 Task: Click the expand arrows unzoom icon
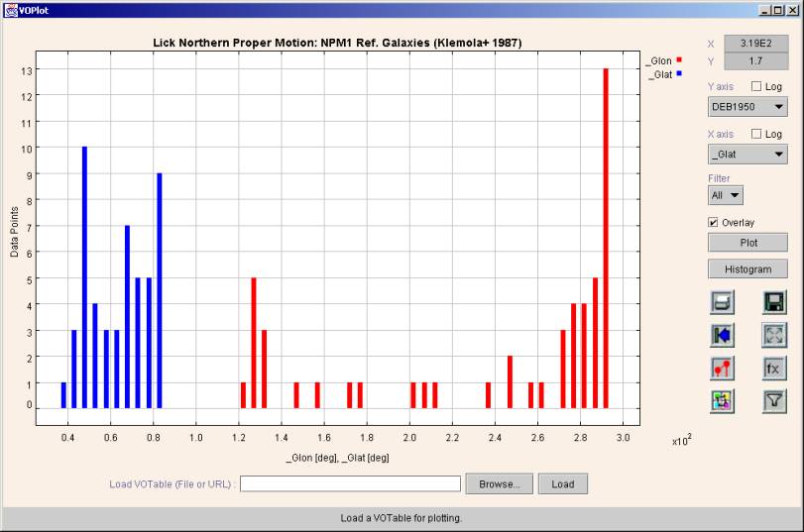(774, 335)
